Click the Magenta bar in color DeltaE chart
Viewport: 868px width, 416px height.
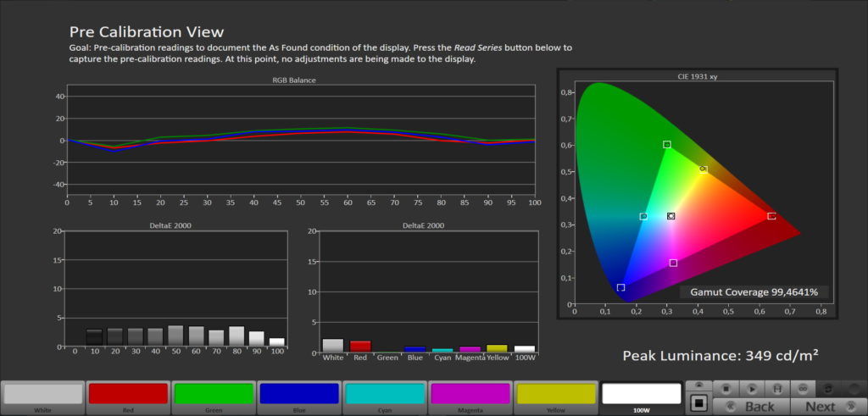click(x=470, y=350)
